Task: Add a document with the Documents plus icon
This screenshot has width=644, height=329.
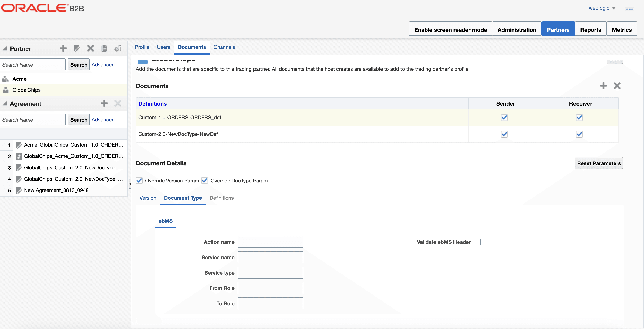Action: tap(603, 86)
